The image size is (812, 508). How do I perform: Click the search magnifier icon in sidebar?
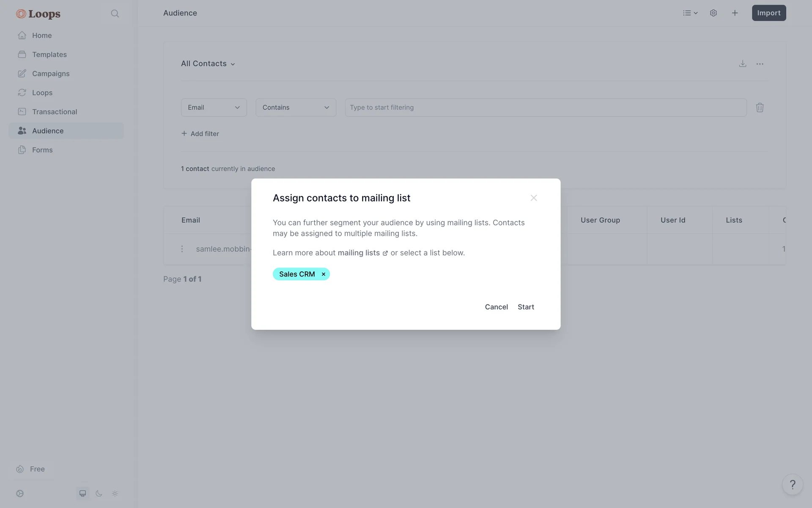(x=115, y=14)
